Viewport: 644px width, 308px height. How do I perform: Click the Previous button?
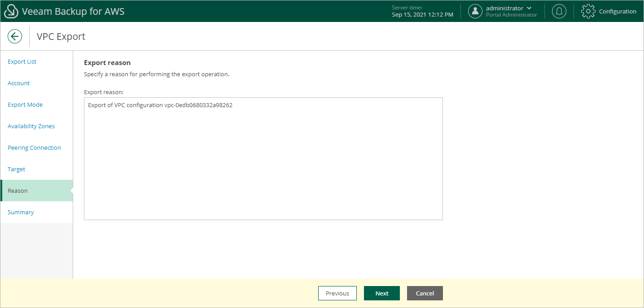(x=337, y=293)
